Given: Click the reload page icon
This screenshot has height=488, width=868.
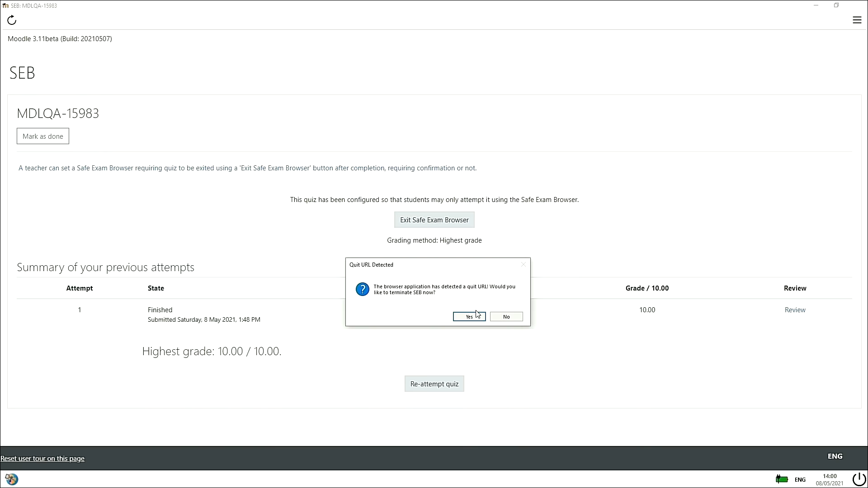Looking at the screenshot, I should [12, 20].
